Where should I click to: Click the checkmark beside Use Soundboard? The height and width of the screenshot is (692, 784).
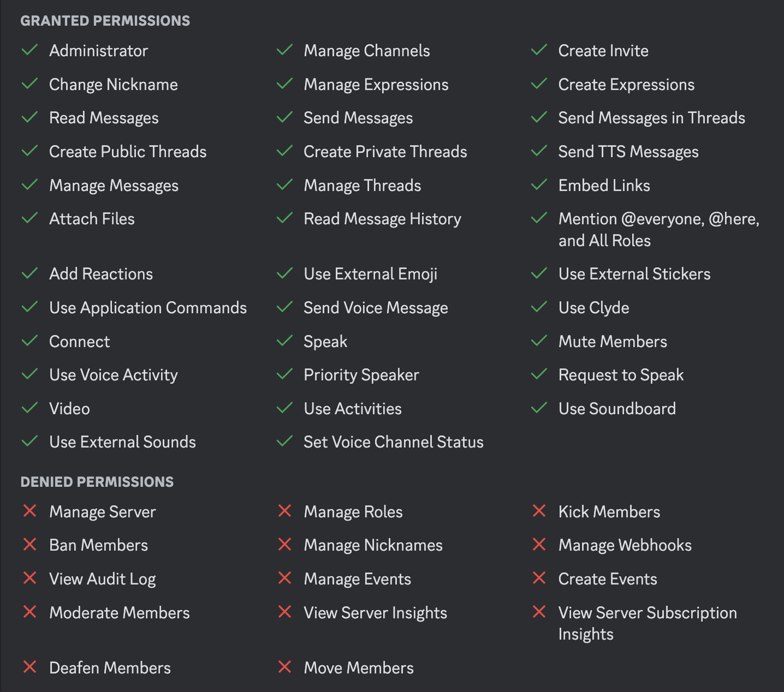(x=539, y=408)
